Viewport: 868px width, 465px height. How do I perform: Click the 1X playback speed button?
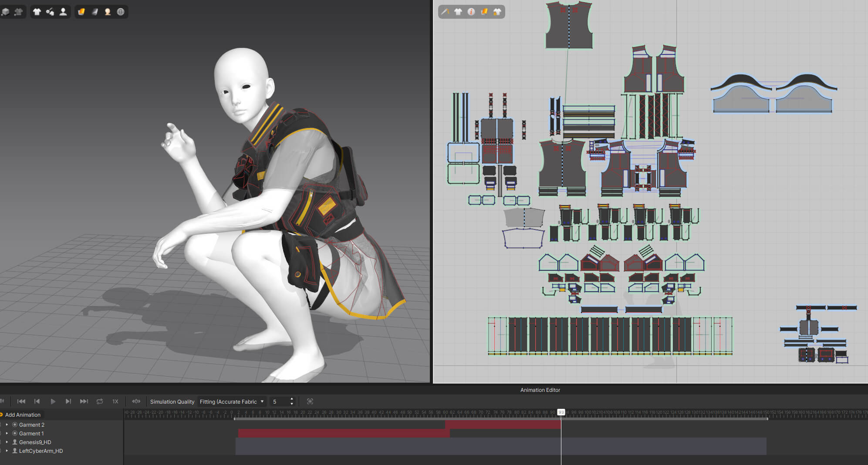point(115,401)
